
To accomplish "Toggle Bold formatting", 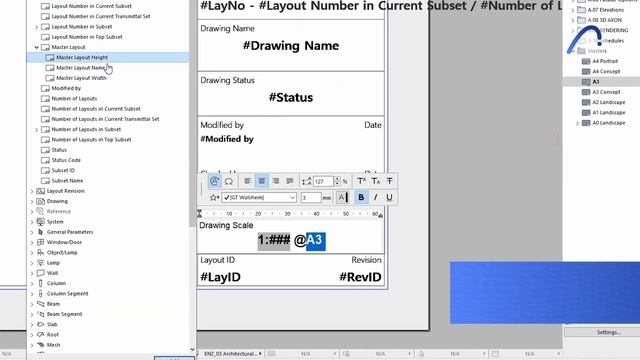I will 361,198.
